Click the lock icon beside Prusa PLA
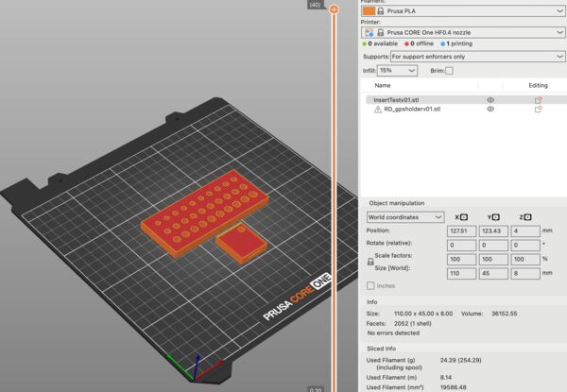The height and width of the screenshot is (392, 567). (381, 11)
